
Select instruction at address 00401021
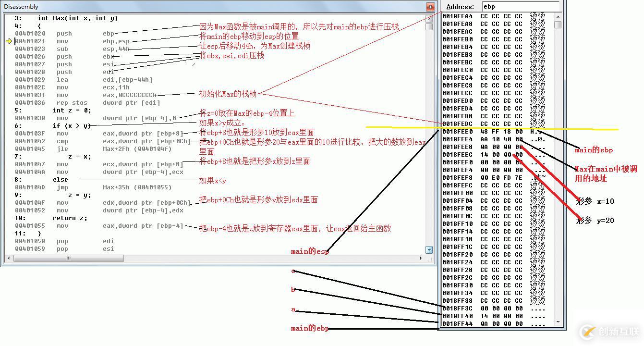coord(72,41)
